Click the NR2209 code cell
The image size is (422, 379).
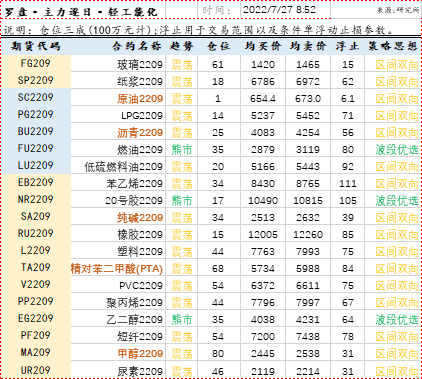(36, 199)
